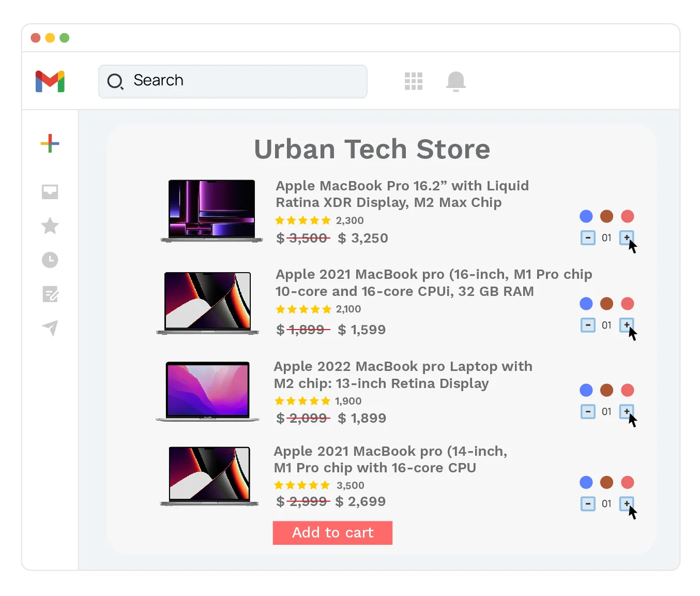
Task: Click the struck-through '$ 3,500' price
Action: 303,238
